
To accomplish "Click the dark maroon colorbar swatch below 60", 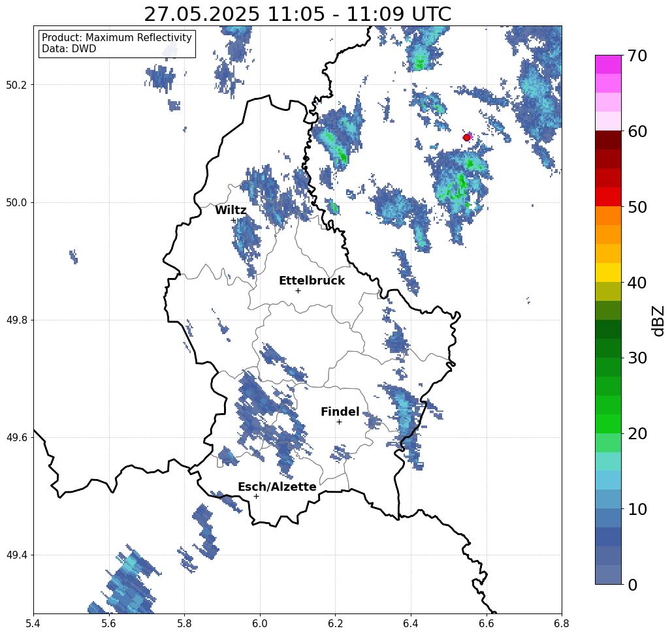I will [x=608, y=140].
